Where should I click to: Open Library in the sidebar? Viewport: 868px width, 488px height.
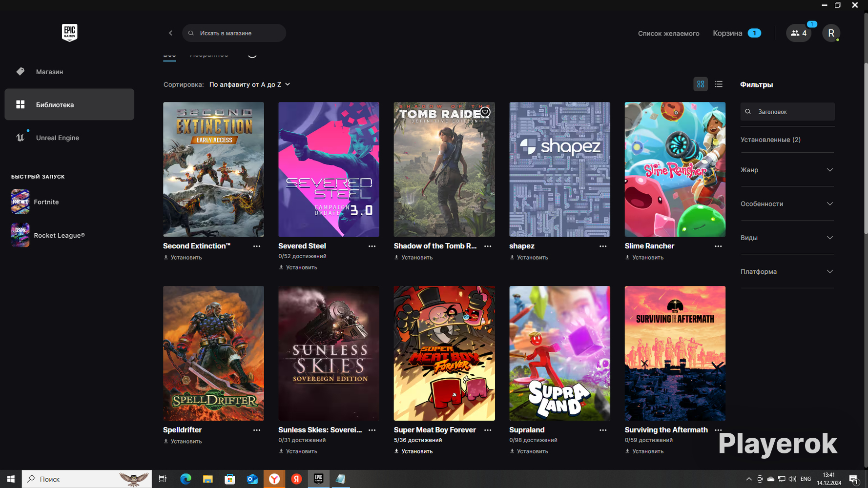coord(69,104)
